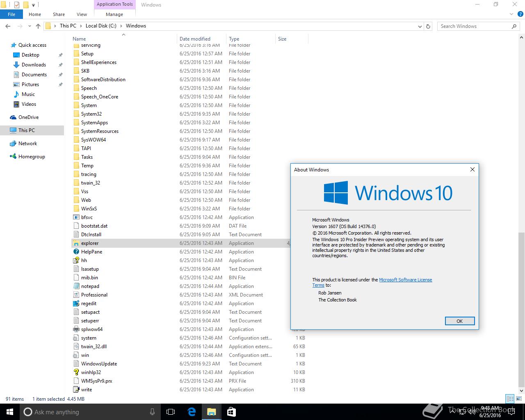Open the Windows Start menu
The width and height of the screenshot is (525, 420).
pos(10,412)
